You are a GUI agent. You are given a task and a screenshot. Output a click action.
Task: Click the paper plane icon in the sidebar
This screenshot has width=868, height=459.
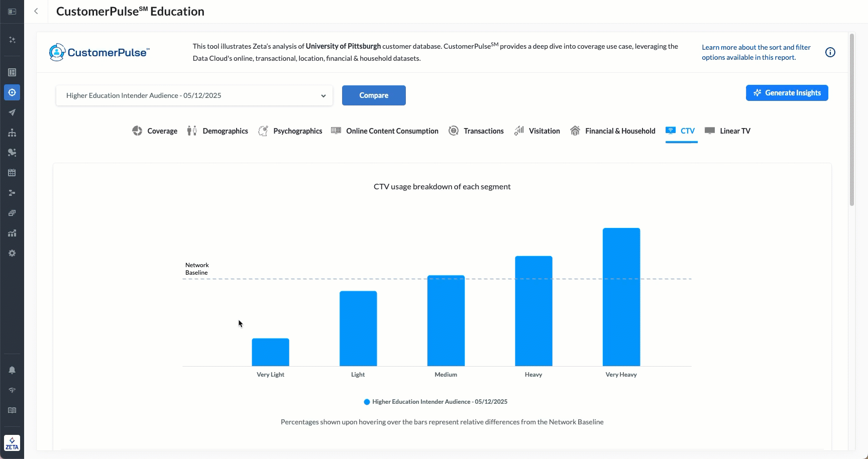(12, 112)
